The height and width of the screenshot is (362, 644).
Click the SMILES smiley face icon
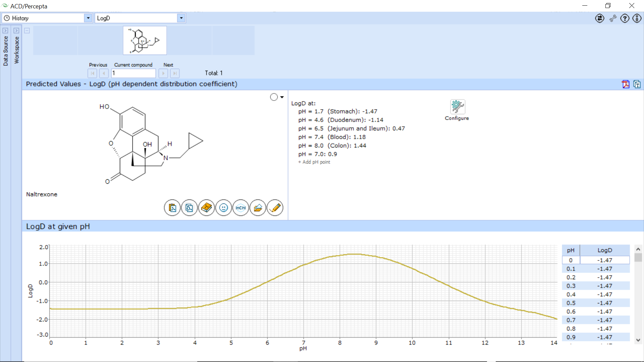pos(223,208)
